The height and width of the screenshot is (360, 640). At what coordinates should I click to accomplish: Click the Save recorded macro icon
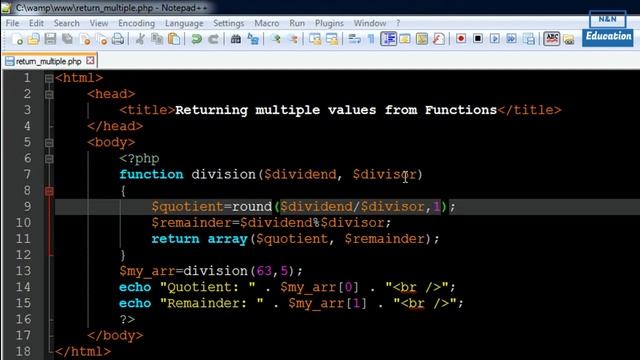(529, 39)
